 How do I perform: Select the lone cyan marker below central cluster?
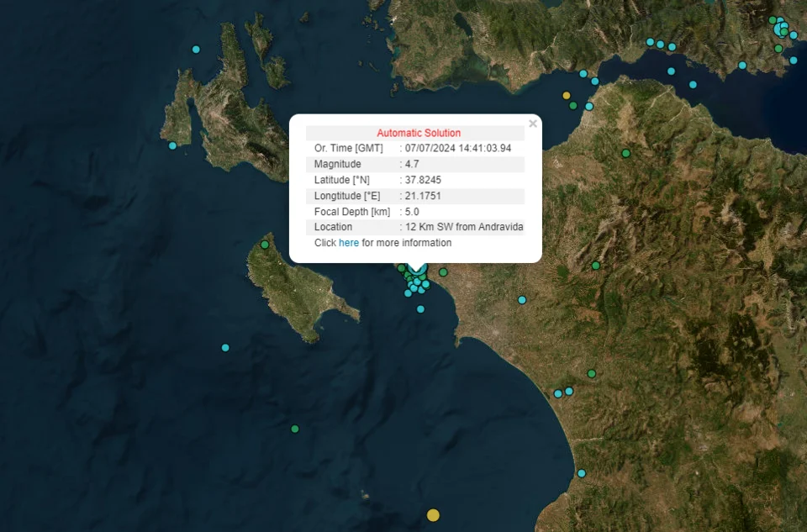coord(420,309)
